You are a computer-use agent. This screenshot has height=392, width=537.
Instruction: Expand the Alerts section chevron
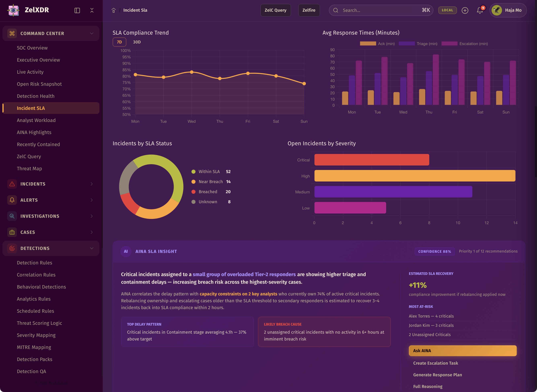click(x=92, y=200)
